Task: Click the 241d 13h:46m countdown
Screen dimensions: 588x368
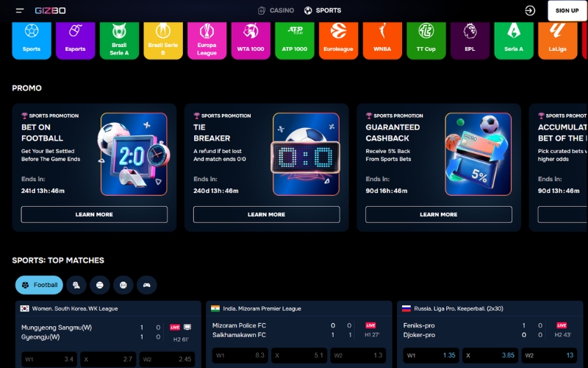Action: [x=43, y=191]
